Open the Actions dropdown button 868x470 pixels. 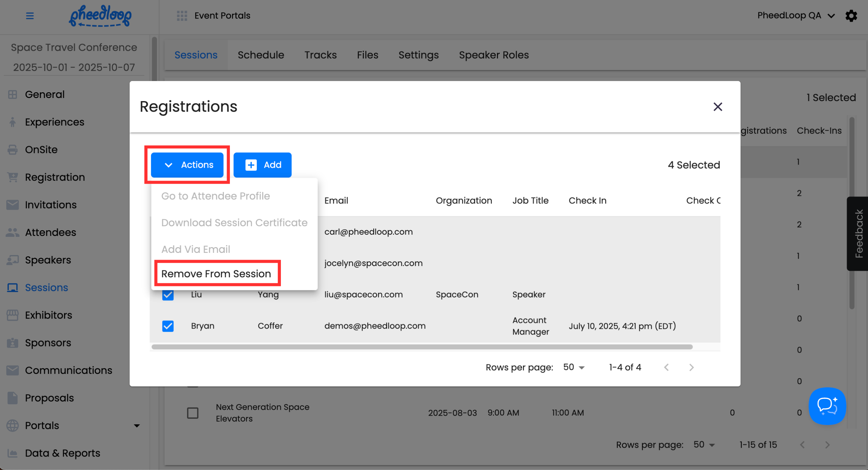tap(187, 165)
